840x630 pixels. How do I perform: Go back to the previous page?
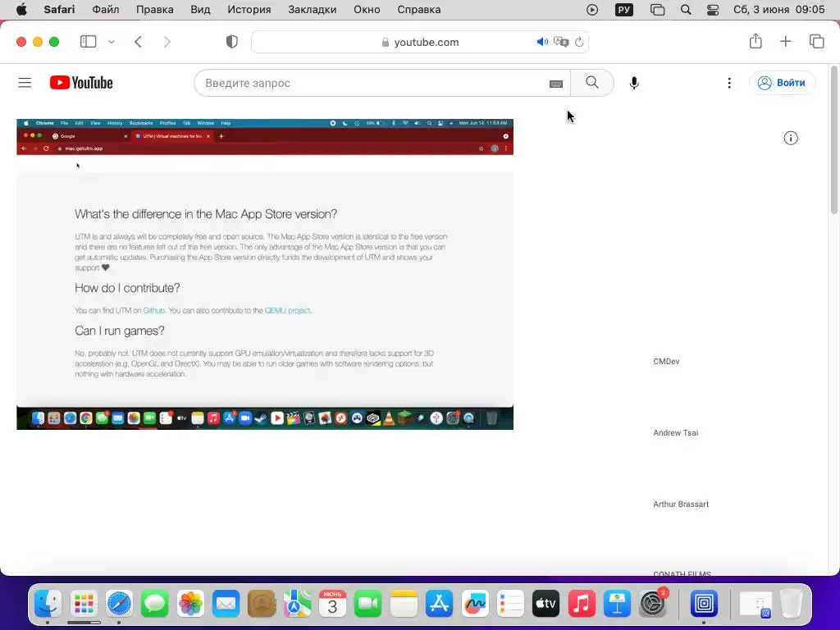click(x=138, y=42)
